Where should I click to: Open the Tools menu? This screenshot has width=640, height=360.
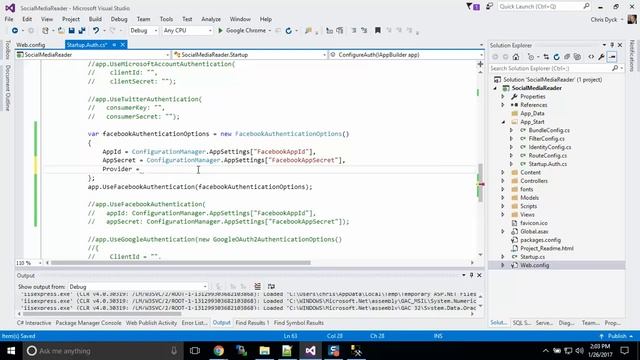166,19
